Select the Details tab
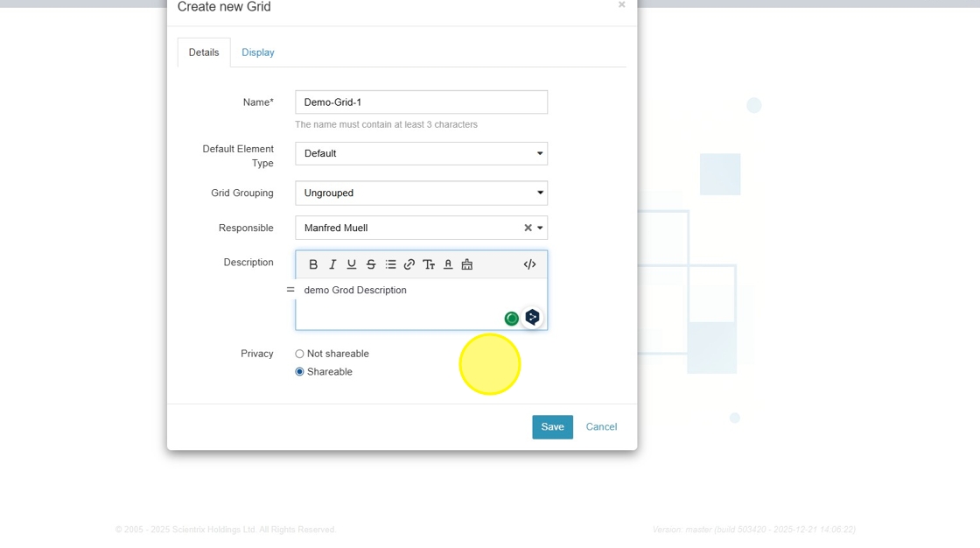Viewport: 980px width, 548px height. (x=204, y=53)
